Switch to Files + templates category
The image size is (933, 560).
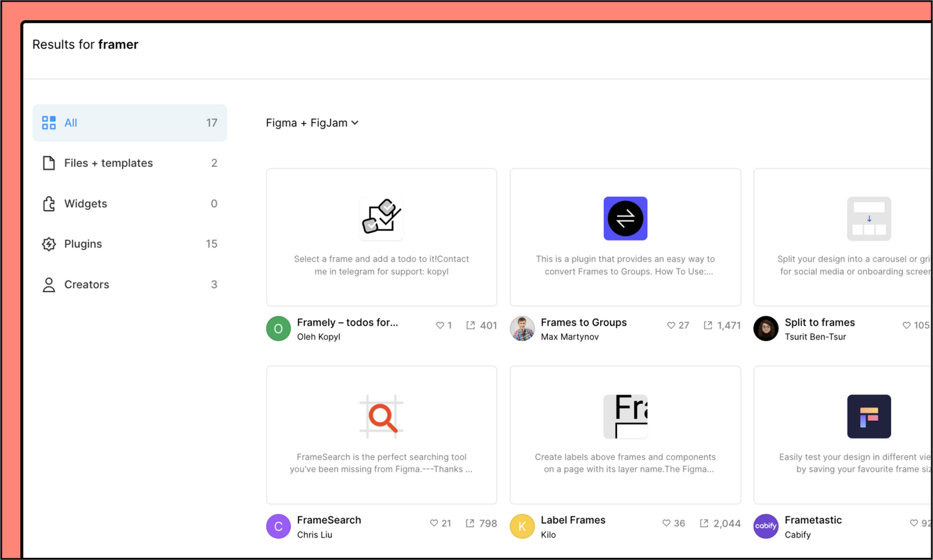[130, 163]
